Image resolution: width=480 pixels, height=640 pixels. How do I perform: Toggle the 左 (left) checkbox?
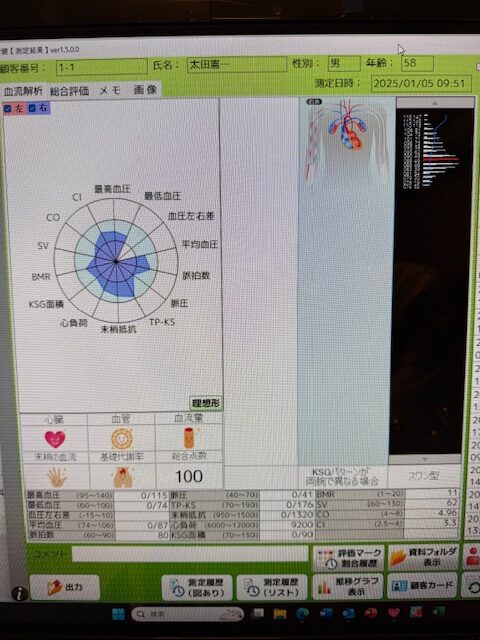point(8,109)
